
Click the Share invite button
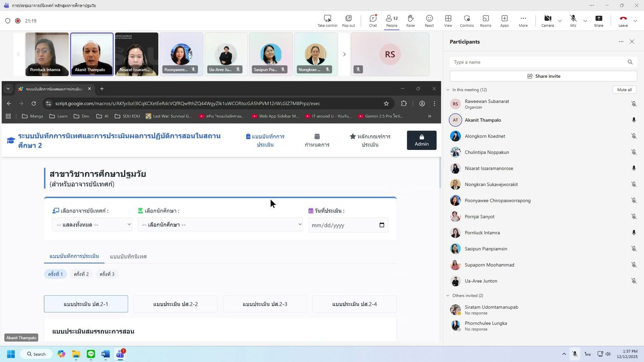543,76
